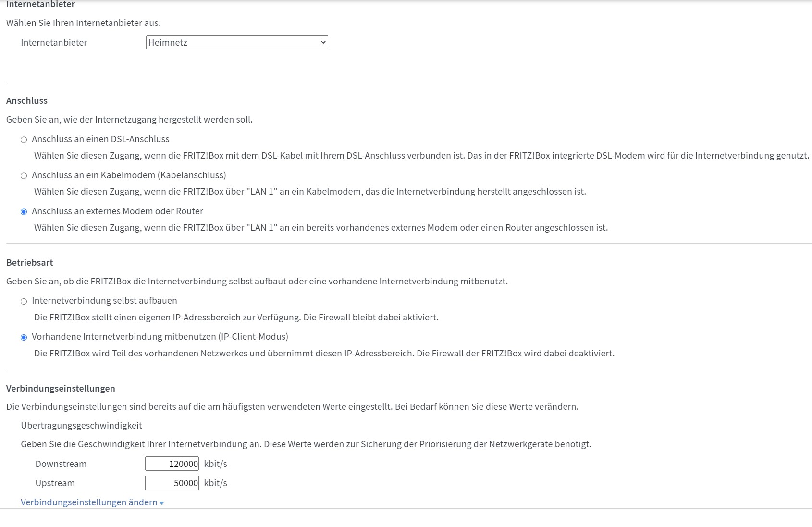Click the Upstream label text

coord(55,483)
